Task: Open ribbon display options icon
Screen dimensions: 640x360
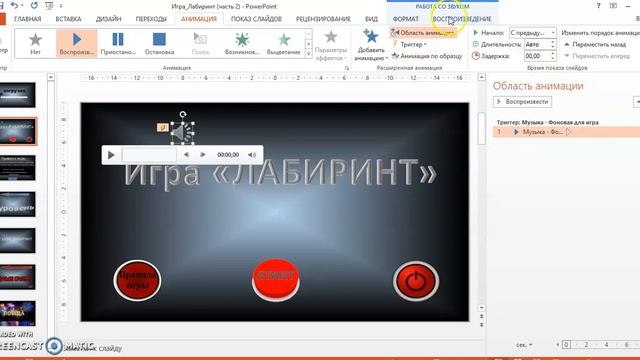Action: tap(613, 6)
